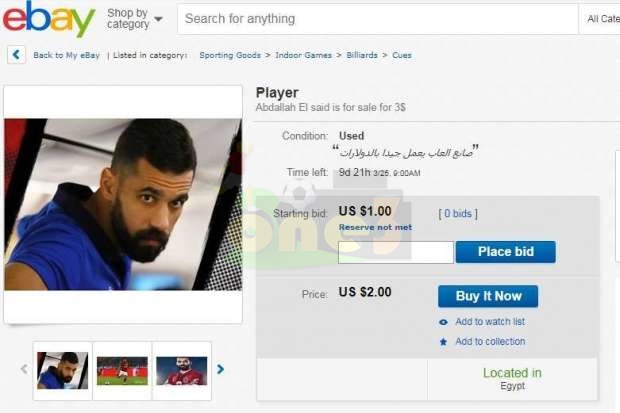Click the Place bid button
Image resolution: width=620 pixels, height=413 pixels.
(x=505, y=252)
